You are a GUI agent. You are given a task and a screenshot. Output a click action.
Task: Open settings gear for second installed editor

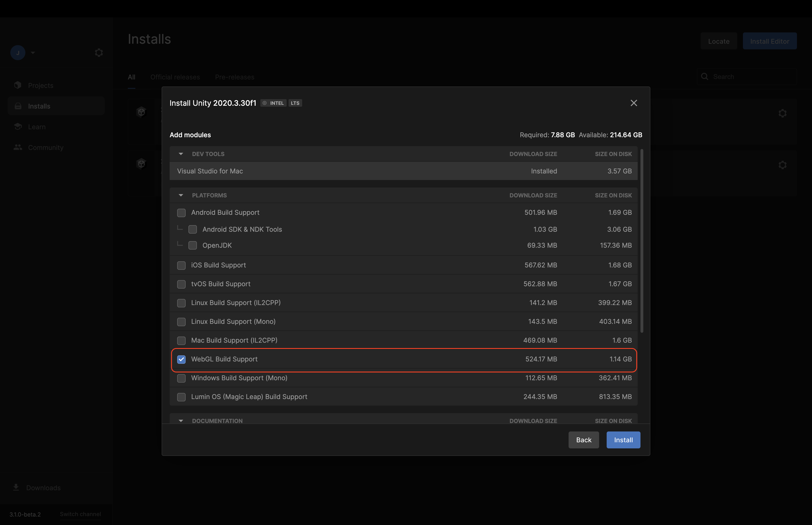[x=782, y=165]
